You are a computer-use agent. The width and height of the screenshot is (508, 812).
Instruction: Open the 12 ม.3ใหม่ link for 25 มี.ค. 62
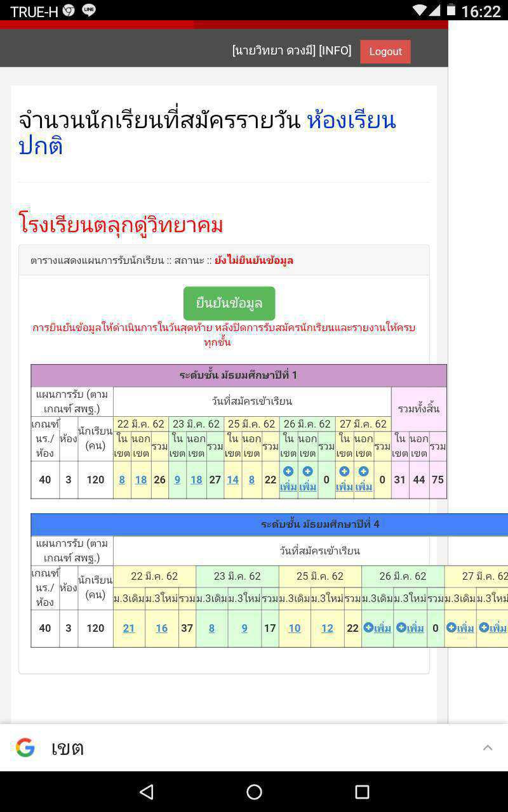pos(327,628)
